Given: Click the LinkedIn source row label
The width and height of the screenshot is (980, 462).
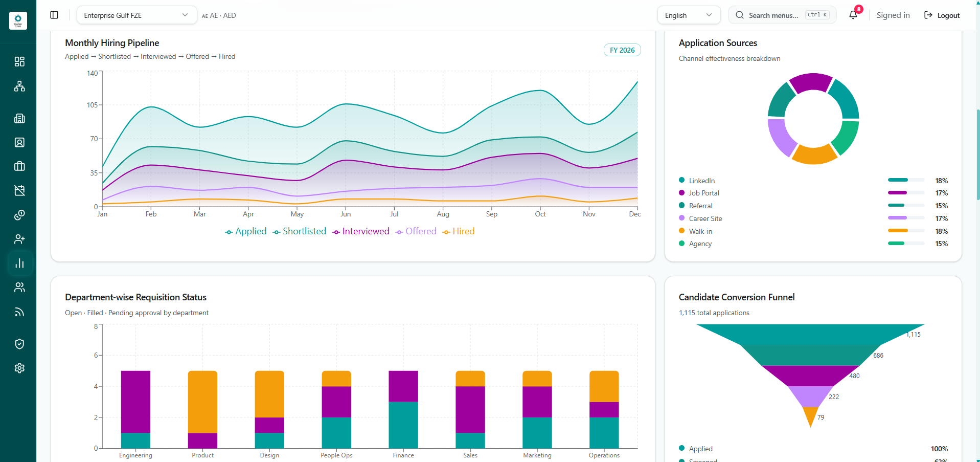Looking at the screenshot, I should click(701, 181).
